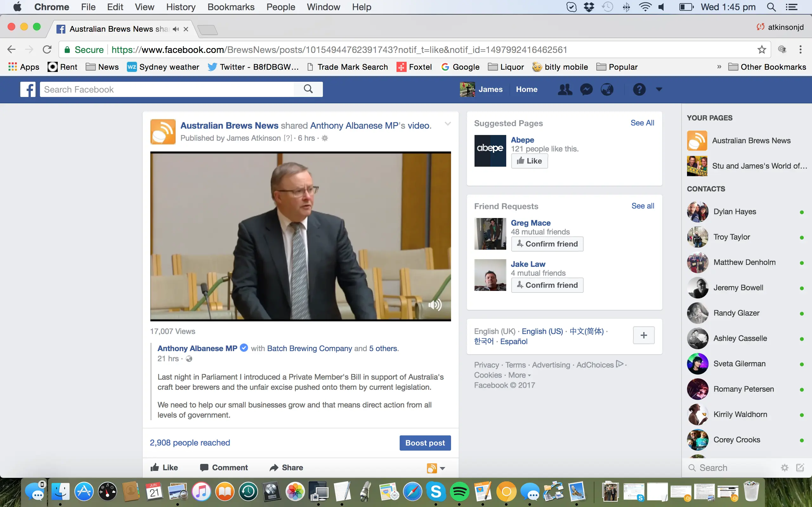This screenshot has height=507, width=812.
Task: Open the Notifications globe icon
Action: click(607, 90)
